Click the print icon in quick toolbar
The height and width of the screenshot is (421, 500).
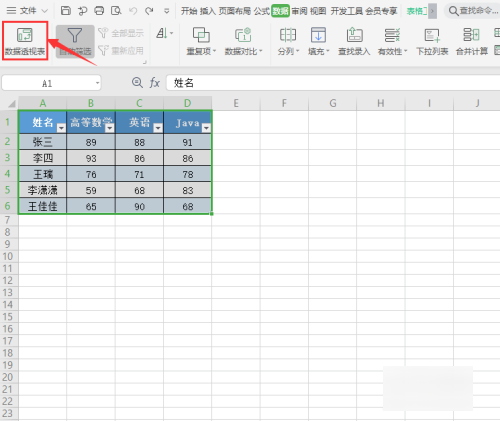point(99,11)
